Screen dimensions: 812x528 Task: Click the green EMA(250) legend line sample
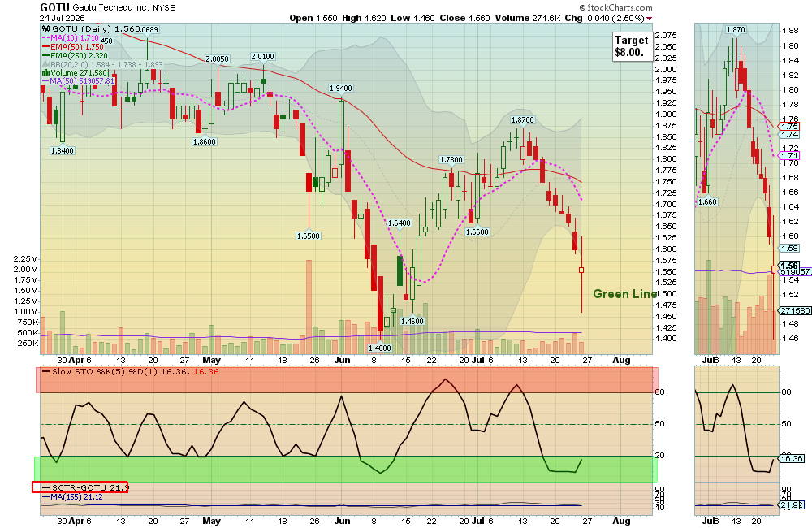(x=45, y=55)
